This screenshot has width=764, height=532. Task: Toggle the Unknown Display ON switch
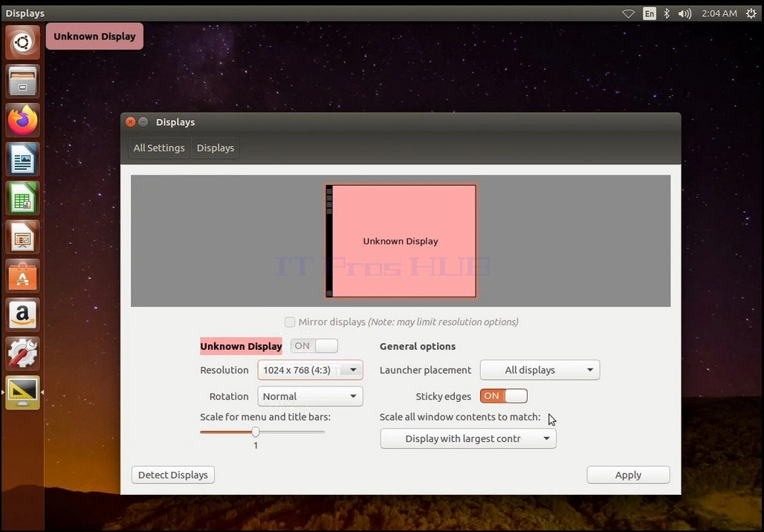point(314,346)
